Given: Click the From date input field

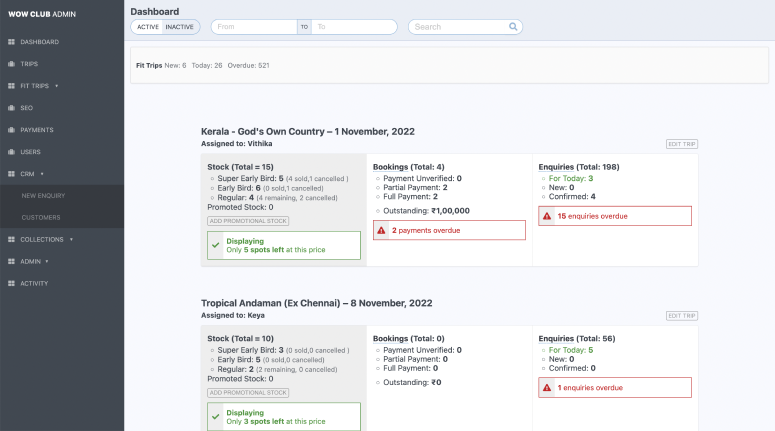Looking at the screenshot, I should point(254,27).
